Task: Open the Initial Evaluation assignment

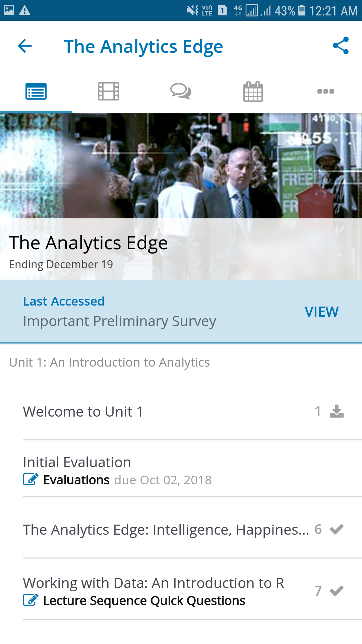Action: click(x=77, y=462)
